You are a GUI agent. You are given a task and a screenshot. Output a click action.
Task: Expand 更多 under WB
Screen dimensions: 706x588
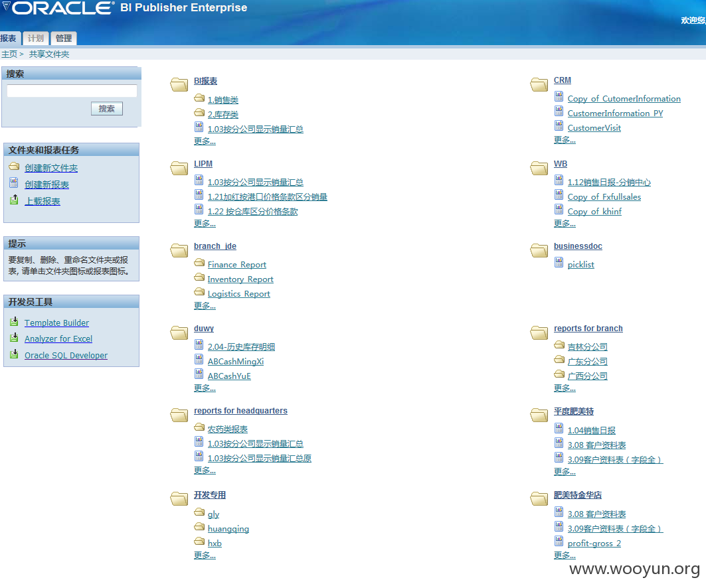[x=565, y=224]
